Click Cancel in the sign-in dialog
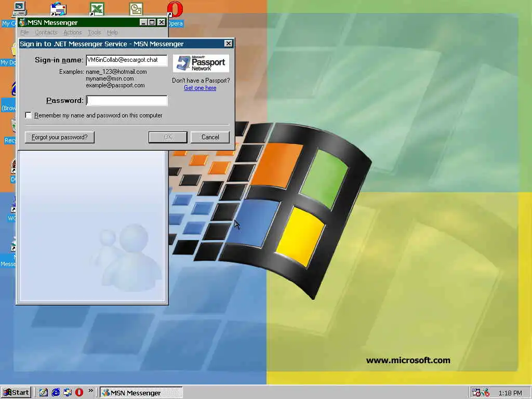Viewport: 532px width, 399px height. click(x=210, y=137)
